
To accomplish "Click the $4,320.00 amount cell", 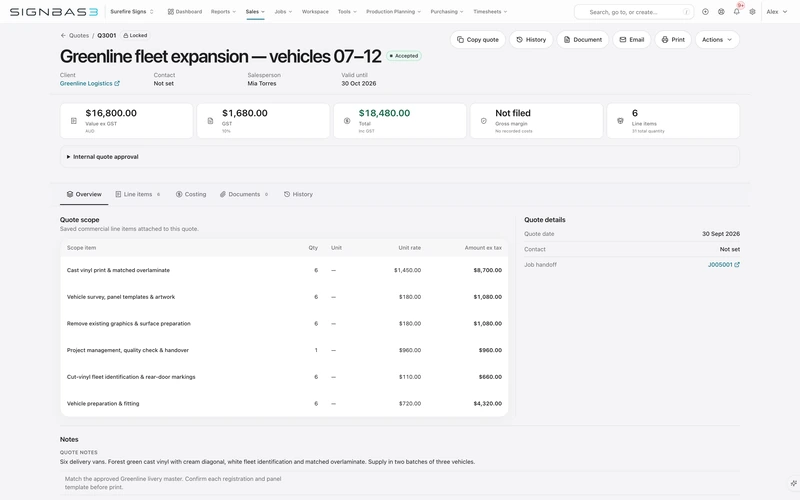I will click(487, 404).
